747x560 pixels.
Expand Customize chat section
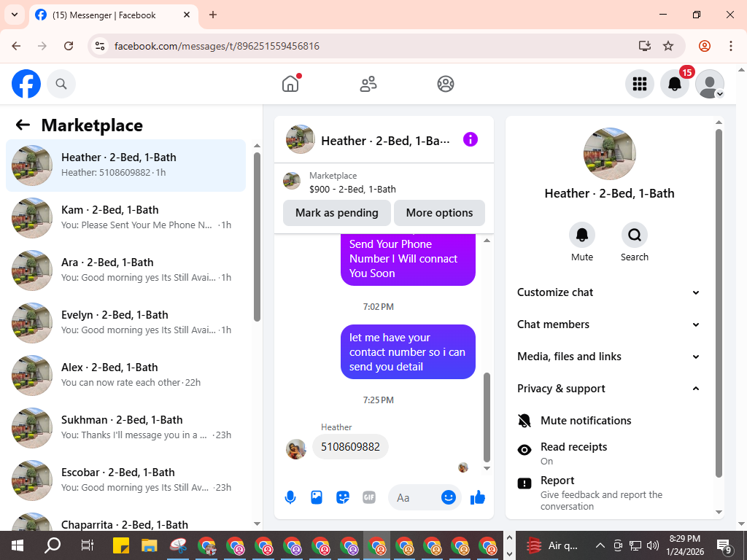click(609, 292)
